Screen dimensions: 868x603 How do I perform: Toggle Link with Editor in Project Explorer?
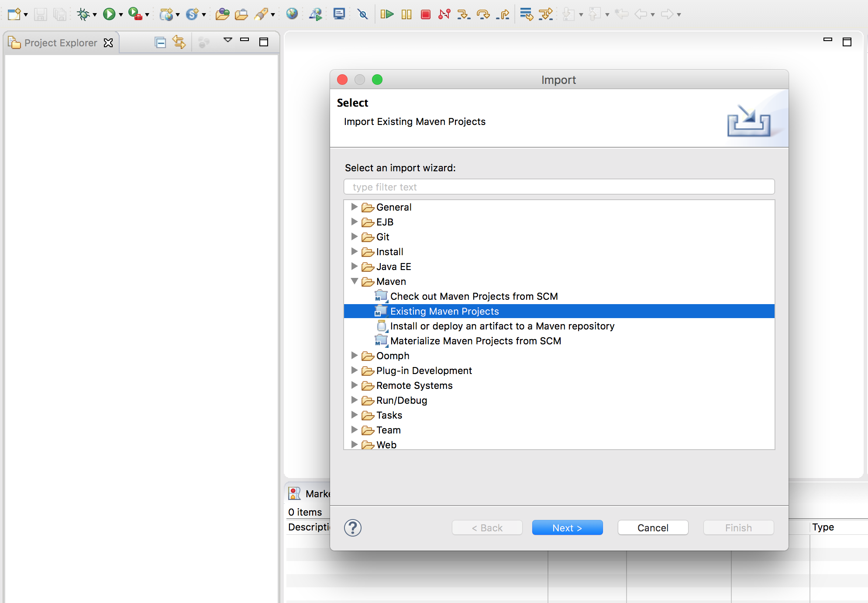[179, 42]
